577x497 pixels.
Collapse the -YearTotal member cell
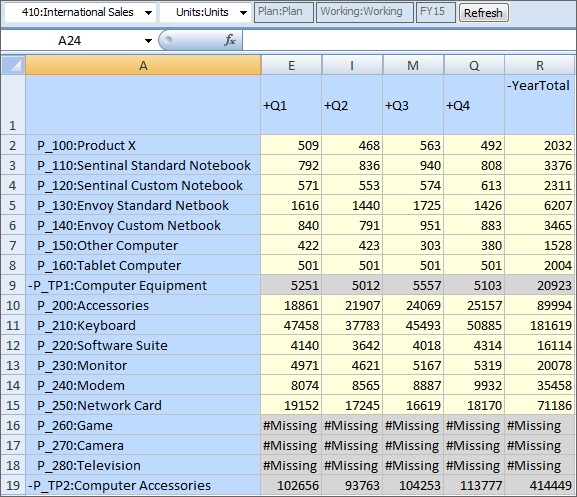tap(539, 105)
